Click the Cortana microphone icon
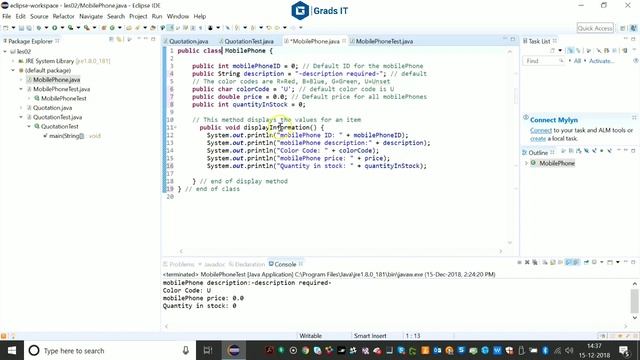The height and width of the screenshot is (360, 640). click(186, 350)
